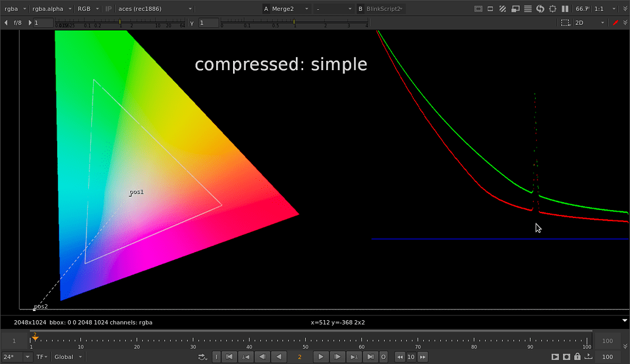This screenshot has width=630, height=364.
Task: Pause viewer playback updates
Action: click(x=565, y=9)
